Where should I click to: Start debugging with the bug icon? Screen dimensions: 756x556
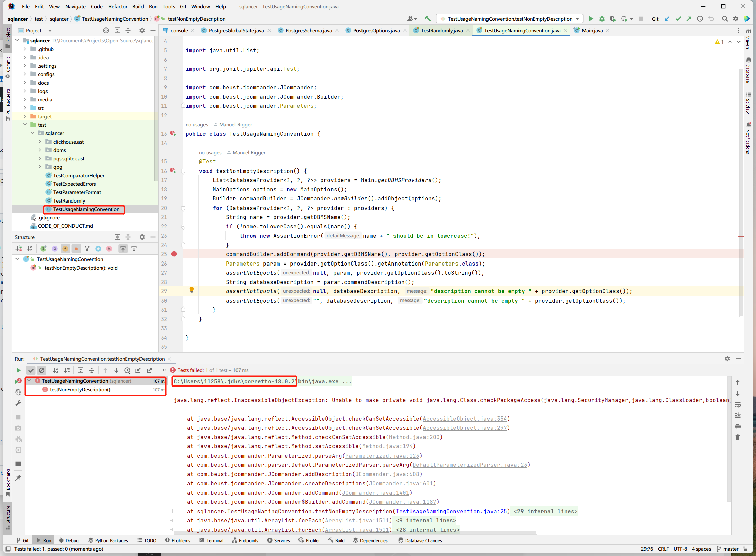[x=603, y=19]
